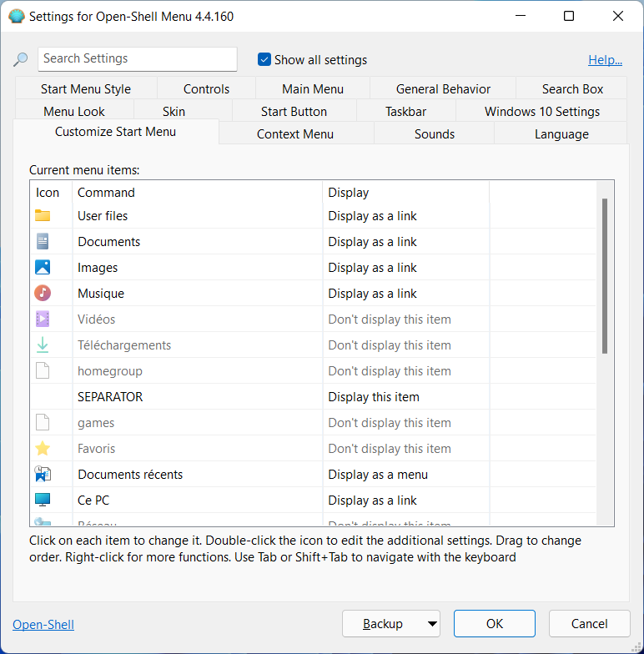
Task: Click the Documents récents icon
Action: click(43, 474)
